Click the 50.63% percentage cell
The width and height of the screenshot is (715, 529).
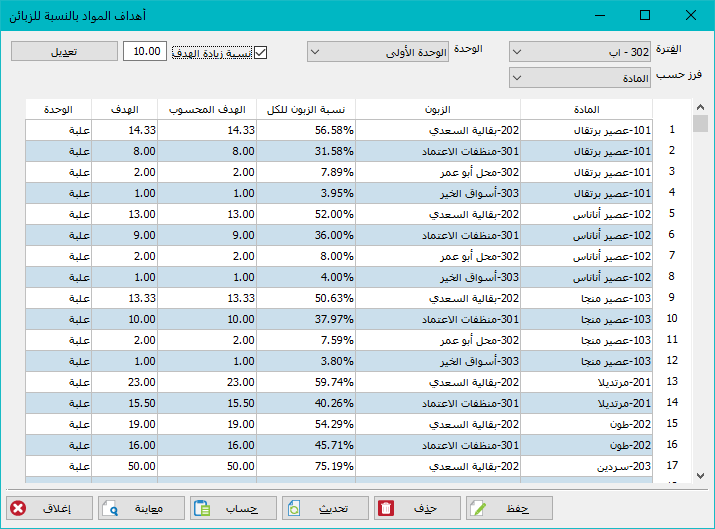[306, 298]
